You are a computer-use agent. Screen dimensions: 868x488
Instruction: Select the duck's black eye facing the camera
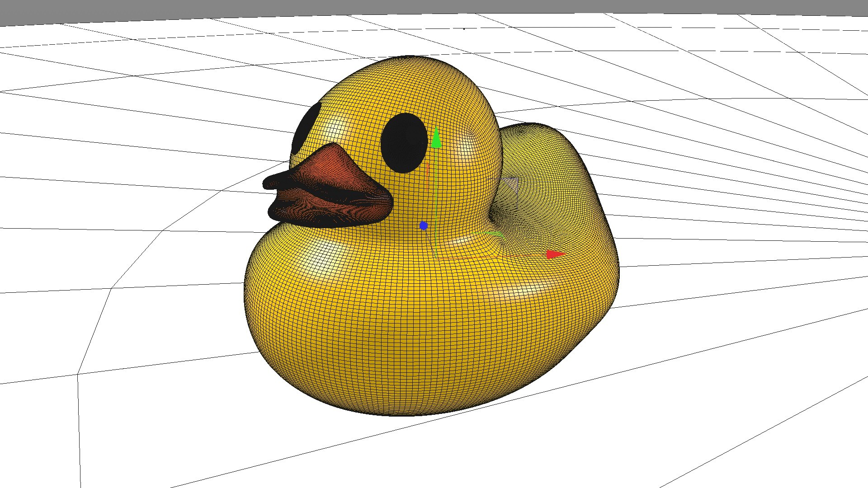tap(404, 143)
